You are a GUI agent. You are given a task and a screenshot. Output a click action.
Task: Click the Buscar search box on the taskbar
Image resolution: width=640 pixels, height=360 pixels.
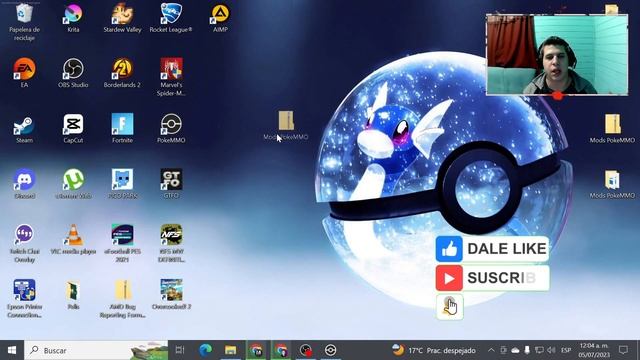point(96,350)
